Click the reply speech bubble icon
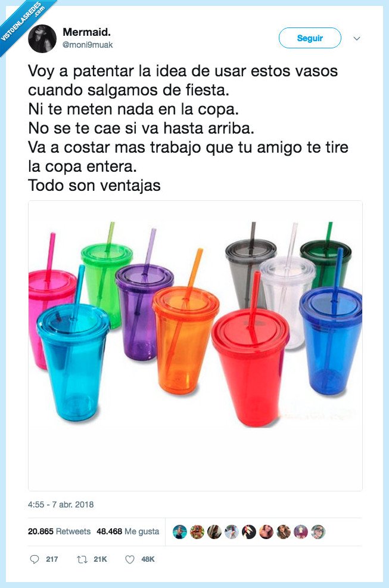 (x=34, y=559)
